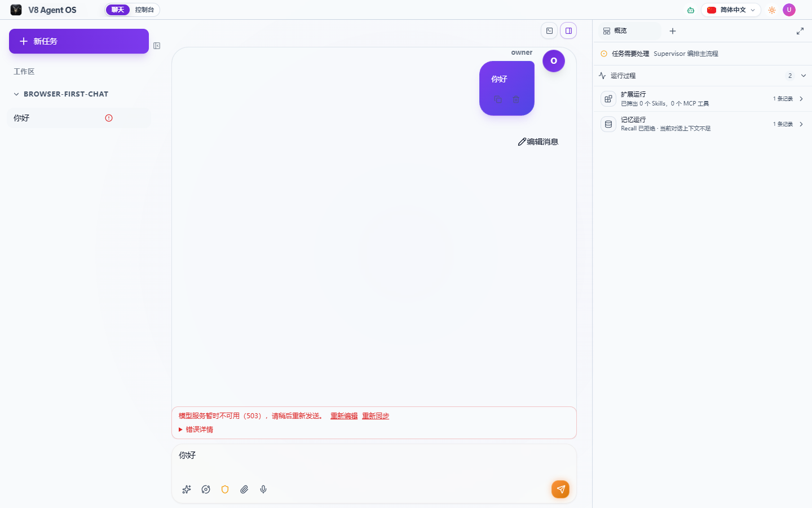Viewport: 812px width, 508px height.
Task: Click 编辑消息 to edit message
Action: pyautogui.click(x=538, y=142)
